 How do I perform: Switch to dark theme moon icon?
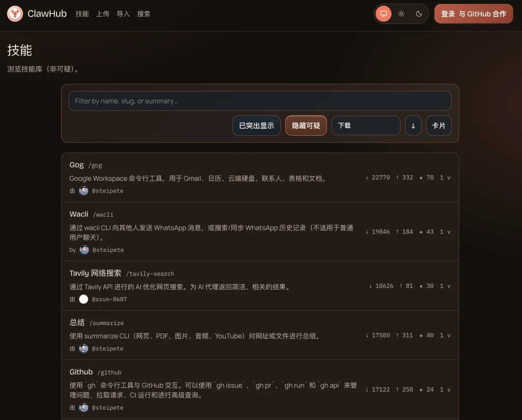(x=419, y=14)
